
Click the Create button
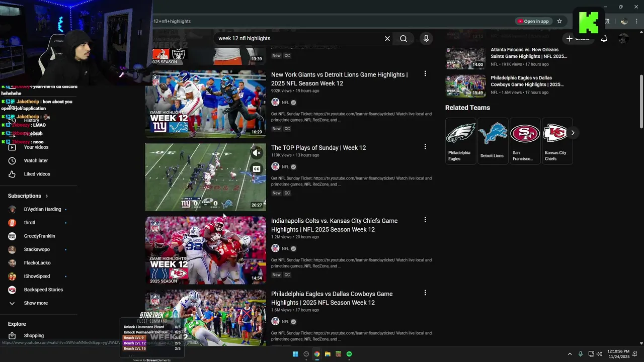(578, 38)
